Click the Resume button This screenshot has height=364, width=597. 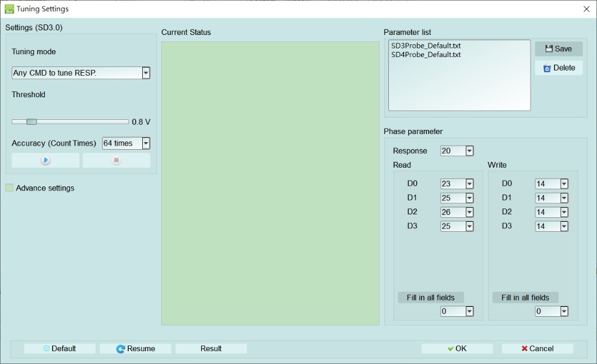click(x=135, y=348)
